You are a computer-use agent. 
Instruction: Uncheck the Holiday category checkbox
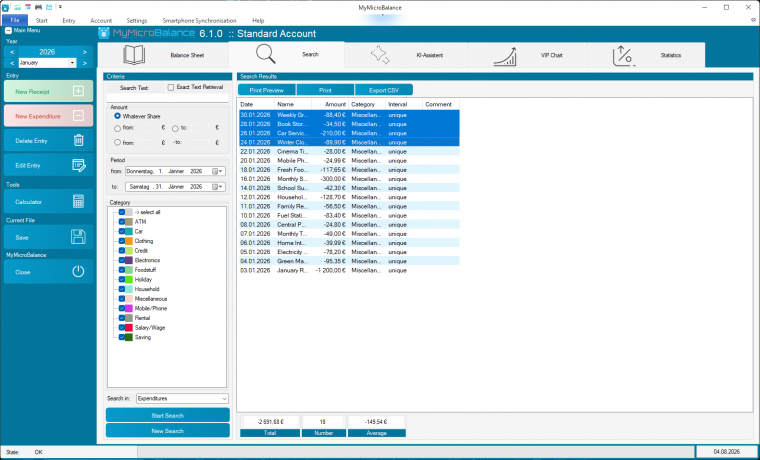coord(122,280)
